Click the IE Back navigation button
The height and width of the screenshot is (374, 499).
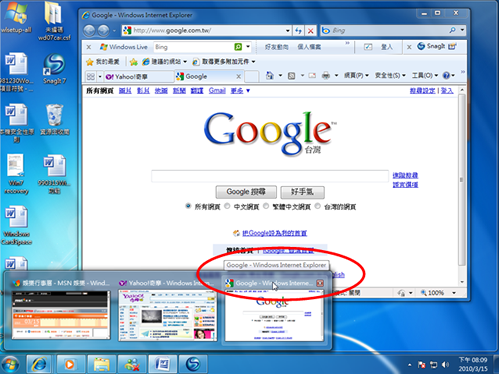click(89, 31)
